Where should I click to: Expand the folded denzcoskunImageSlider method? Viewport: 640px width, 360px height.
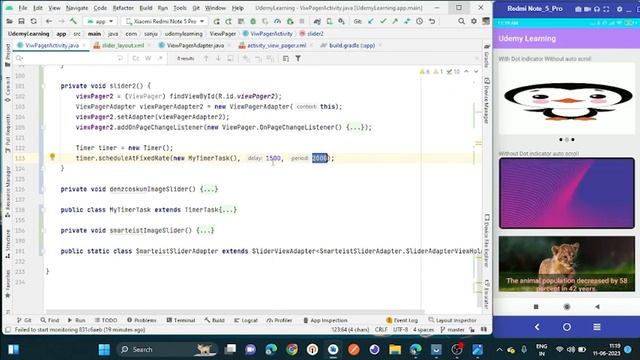[209, 189]
